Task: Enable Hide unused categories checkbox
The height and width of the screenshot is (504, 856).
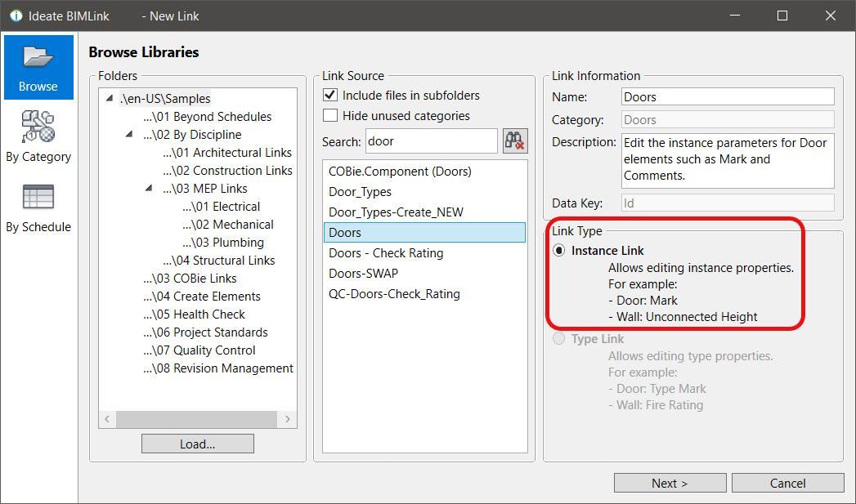Action: 330,116
